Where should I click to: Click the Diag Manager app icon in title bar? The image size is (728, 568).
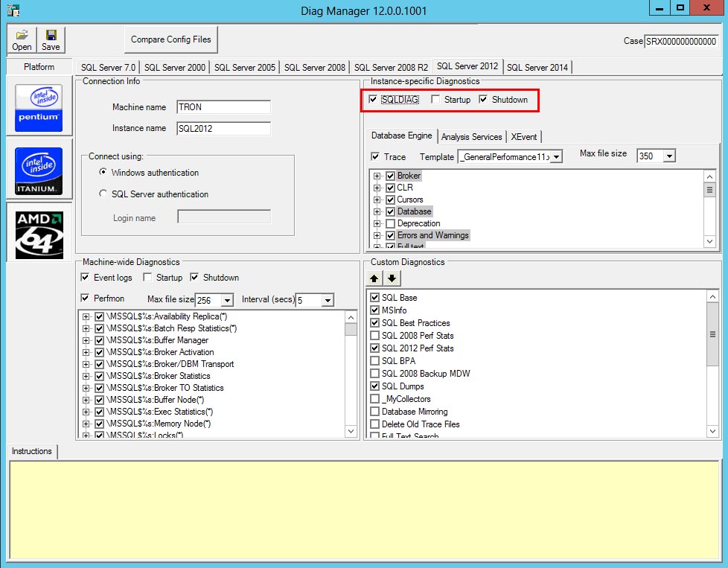13,10
